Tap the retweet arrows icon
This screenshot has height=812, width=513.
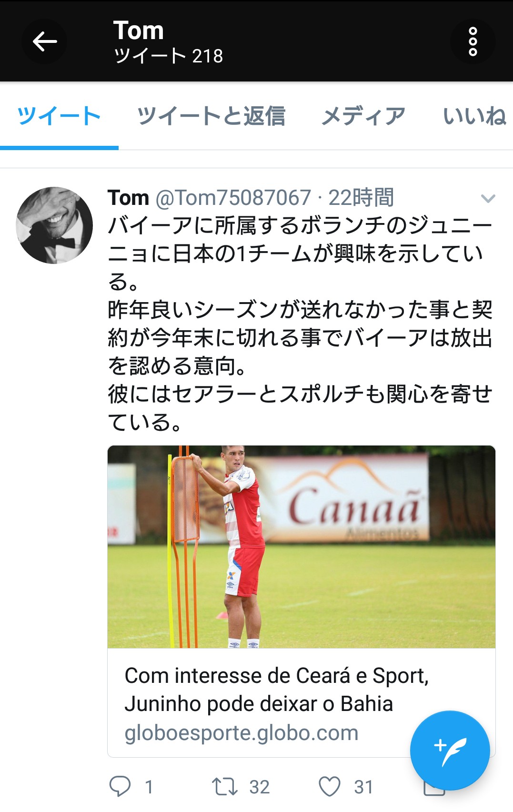point(225,786)
